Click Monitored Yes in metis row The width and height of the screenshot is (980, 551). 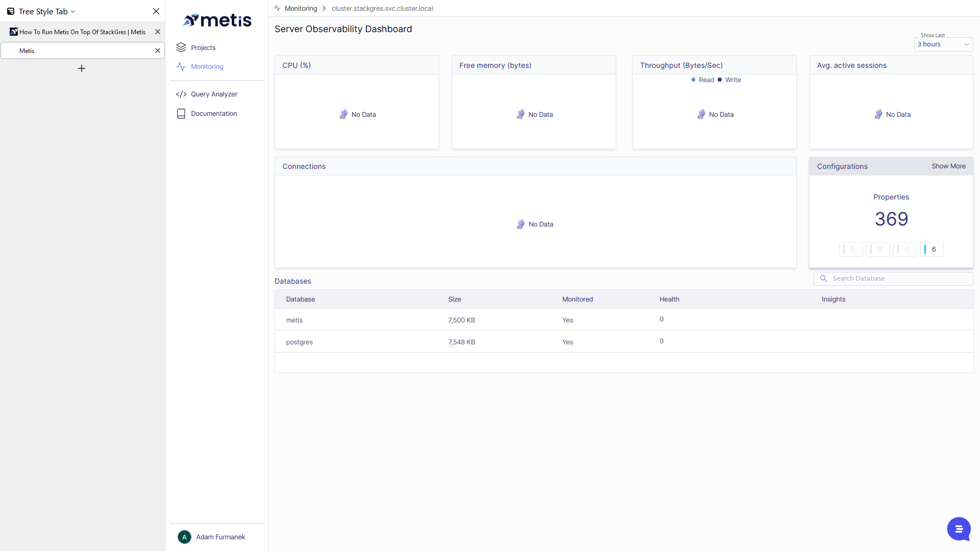568,320
